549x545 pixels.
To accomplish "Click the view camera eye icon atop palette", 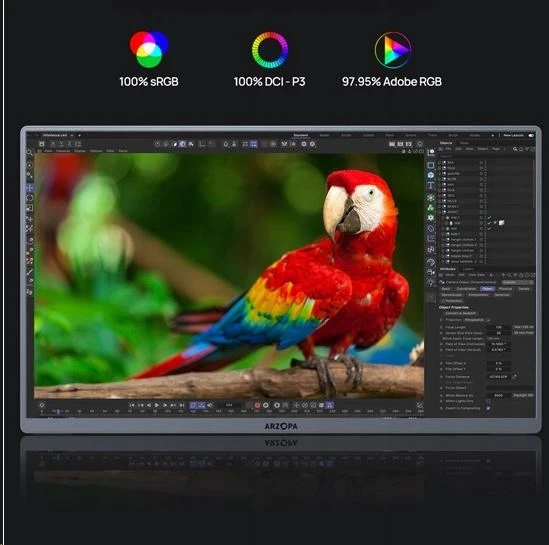I will [431, 152].
